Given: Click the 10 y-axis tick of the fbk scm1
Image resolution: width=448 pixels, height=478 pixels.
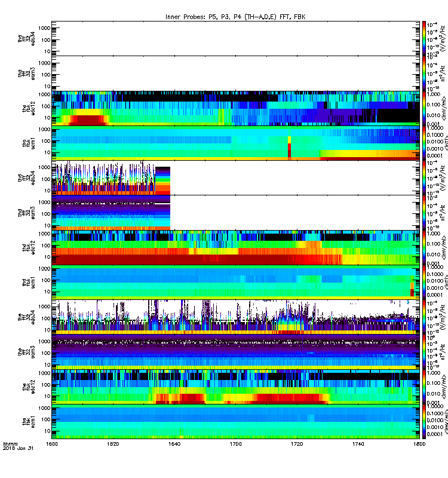Looking at the screenshot, I should tap(47, 431).
